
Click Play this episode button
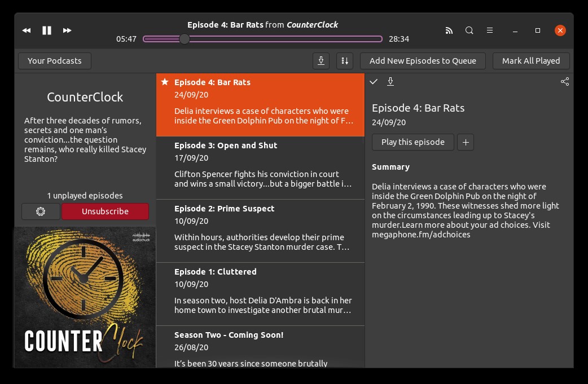click(413, 142)
